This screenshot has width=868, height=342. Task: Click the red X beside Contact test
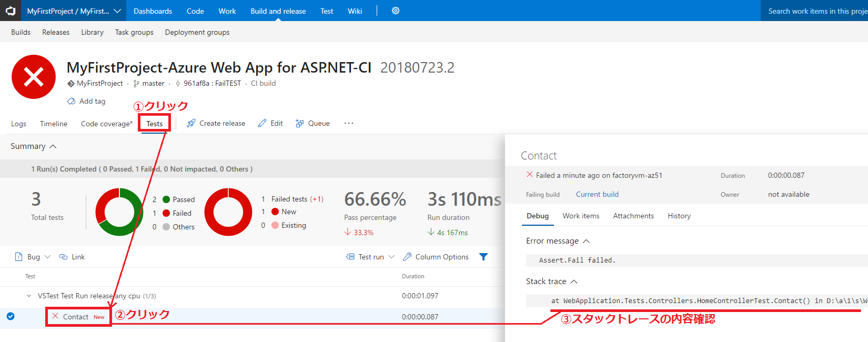pos(55,316)
